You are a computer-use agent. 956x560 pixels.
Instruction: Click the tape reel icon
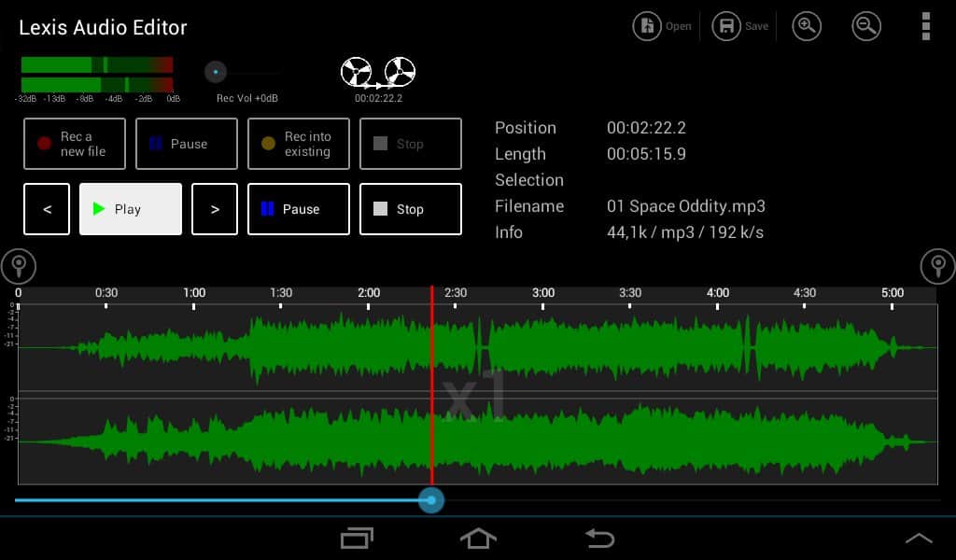click(x=378, y=72)
